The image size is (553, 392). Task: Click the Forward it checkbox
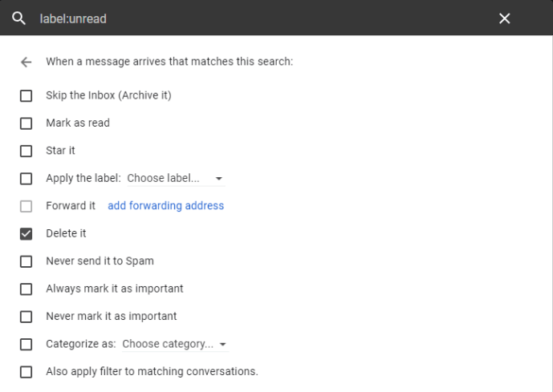[26, 206]
